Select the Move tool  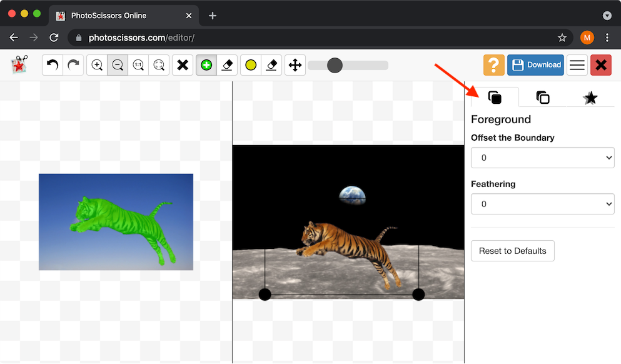295,64
